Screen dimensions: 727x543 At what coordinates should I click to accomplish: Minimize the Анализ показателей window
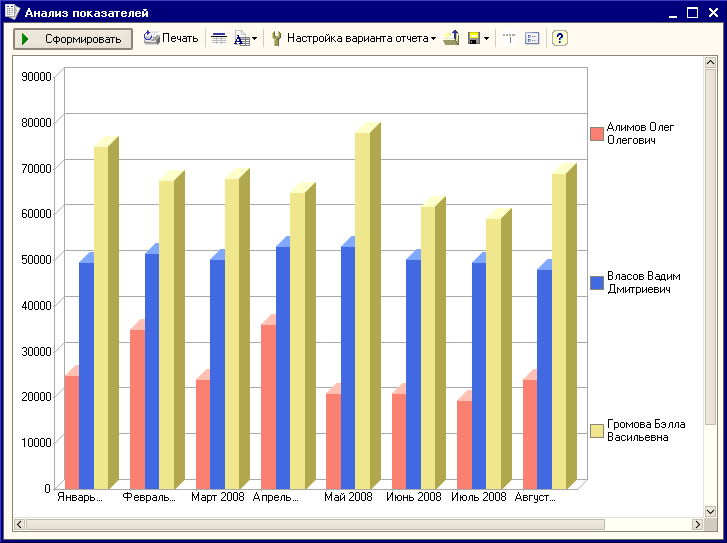(673, 13)
